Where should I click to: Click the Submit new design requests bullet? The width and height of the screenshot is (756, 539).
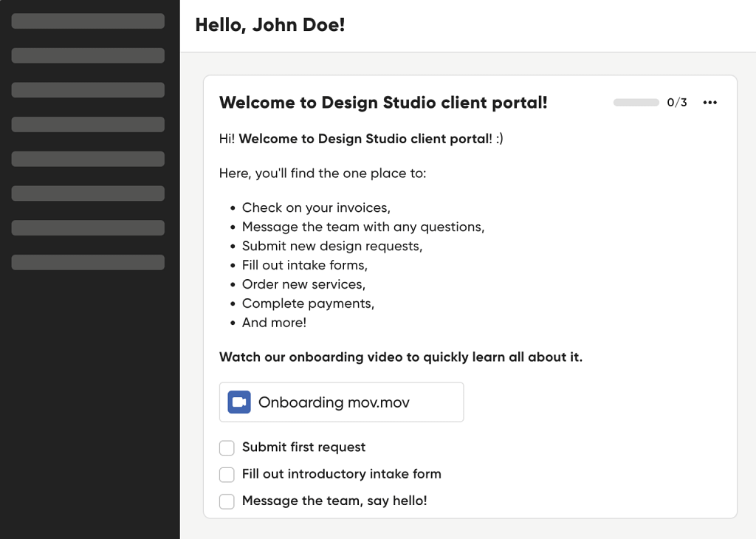[x=332, y=247]
